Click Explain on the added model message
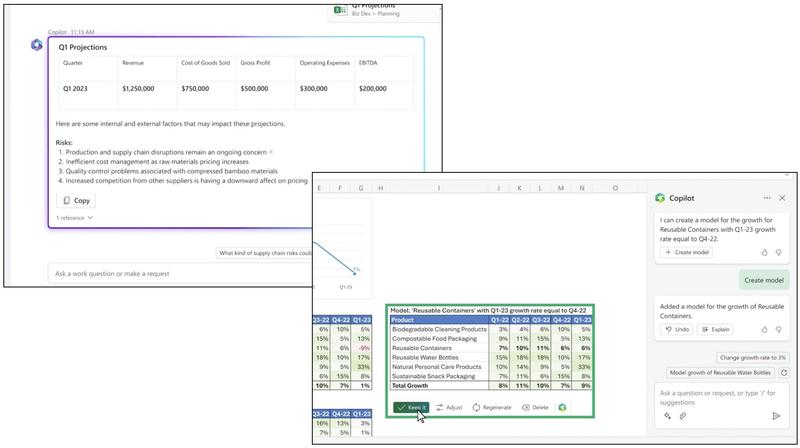 point(715,330)
